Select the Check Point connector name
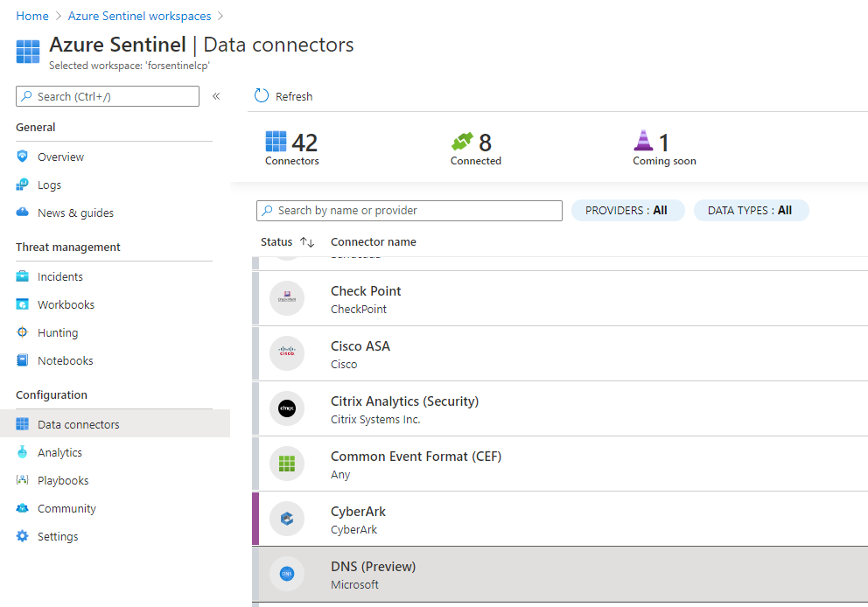The height and width of the screenshot is (607, 868). click(x=366, y=291)
